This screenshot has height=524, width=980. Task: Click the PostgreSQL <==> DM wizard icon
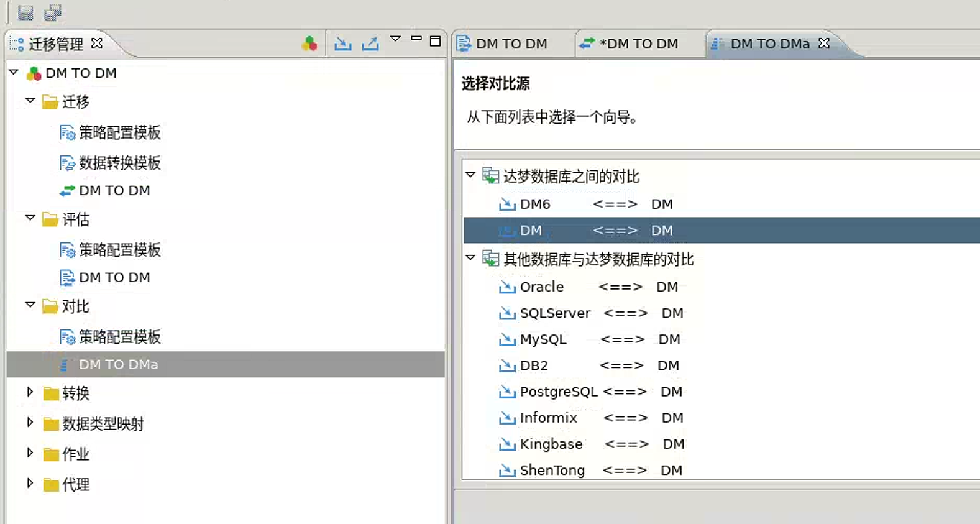pos(507,391)
